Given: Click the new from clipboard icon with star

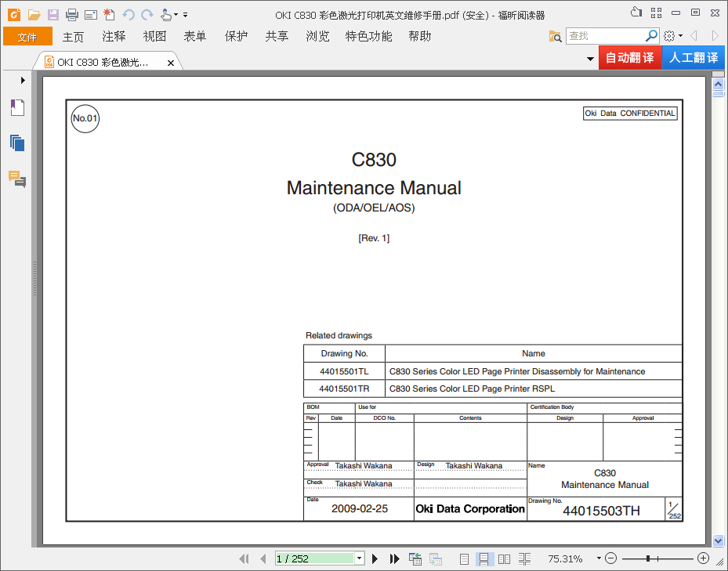Looking at the screenshot, I should click(109, 15).
